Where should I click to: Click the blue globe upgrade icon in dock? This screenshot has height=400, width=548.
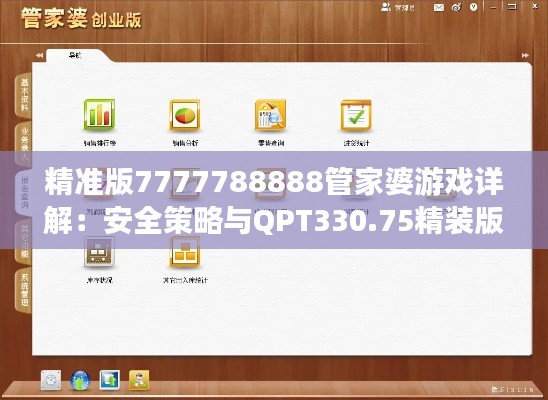(80, 380)
